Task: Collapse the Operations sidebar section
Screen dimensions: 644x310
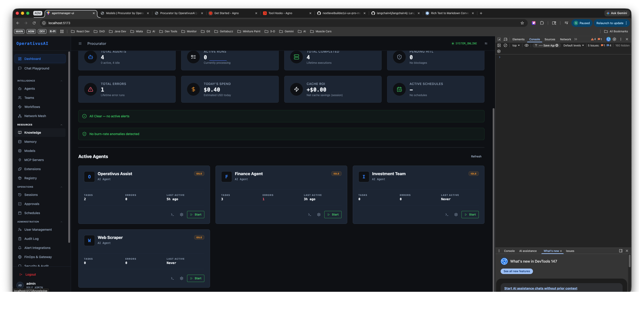Action: 61,187
